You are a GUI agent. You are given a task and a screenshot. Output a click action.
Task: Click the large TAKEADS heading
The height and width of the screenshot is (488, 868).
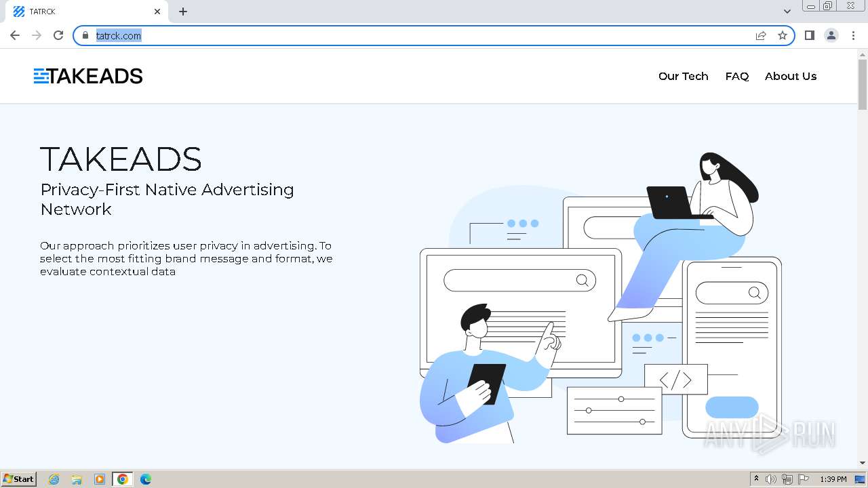121,159
